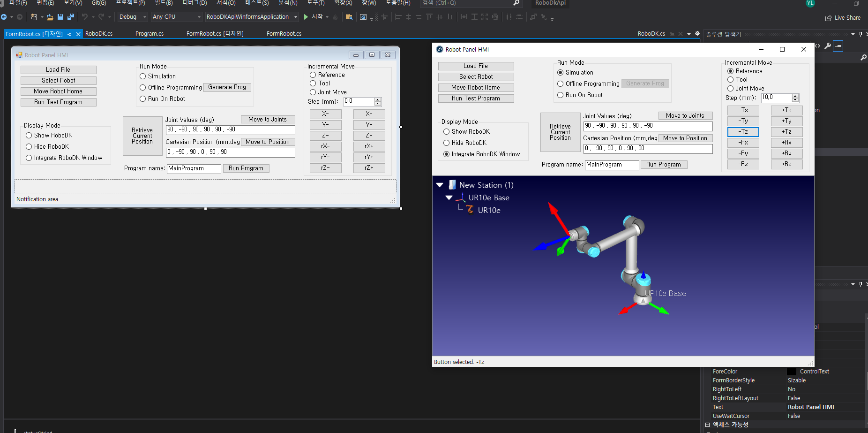Viewport: 868px width, 433px height.
Task: Click the ForeColor black color swatch
Action: tap(791, 371)
